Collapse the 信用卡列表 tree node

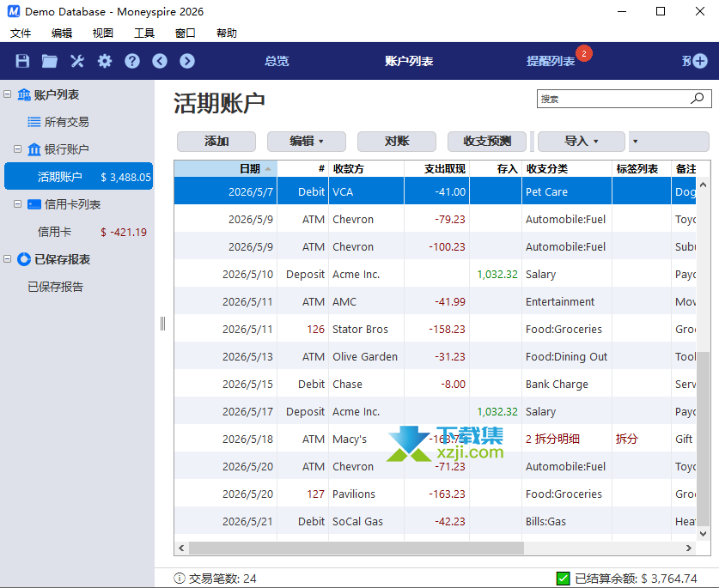(17, 204)
